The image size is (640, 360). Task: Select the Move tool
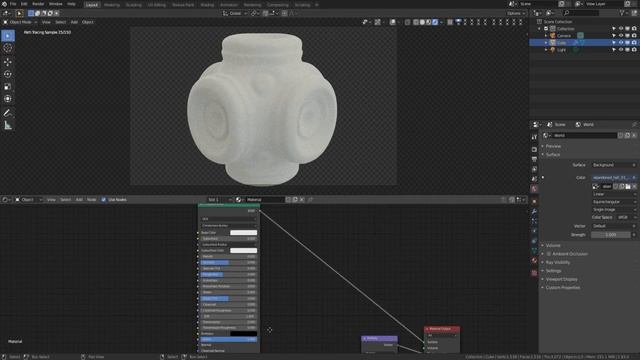(x=8, y=62)
